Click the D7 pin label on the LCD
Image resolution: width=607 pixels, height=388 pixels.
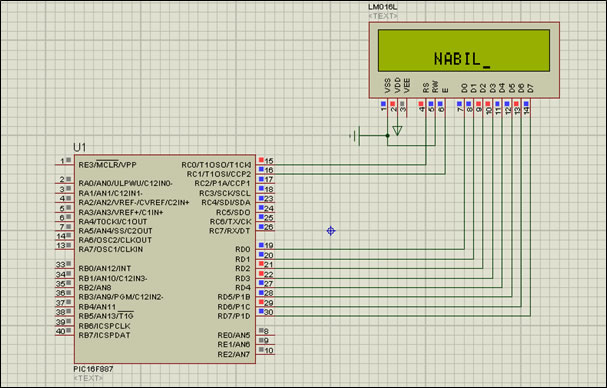(x=530, y=88)
